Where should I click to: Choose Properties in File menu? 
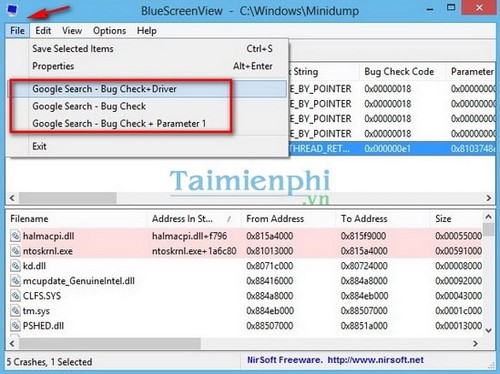point(147,66)
